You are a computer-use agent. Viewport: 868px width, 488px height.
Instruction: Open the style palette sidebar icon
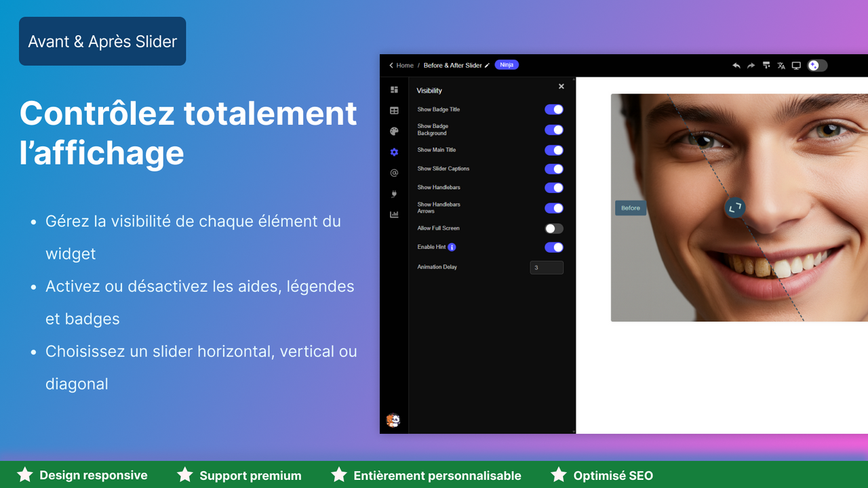tap(394, 131)
